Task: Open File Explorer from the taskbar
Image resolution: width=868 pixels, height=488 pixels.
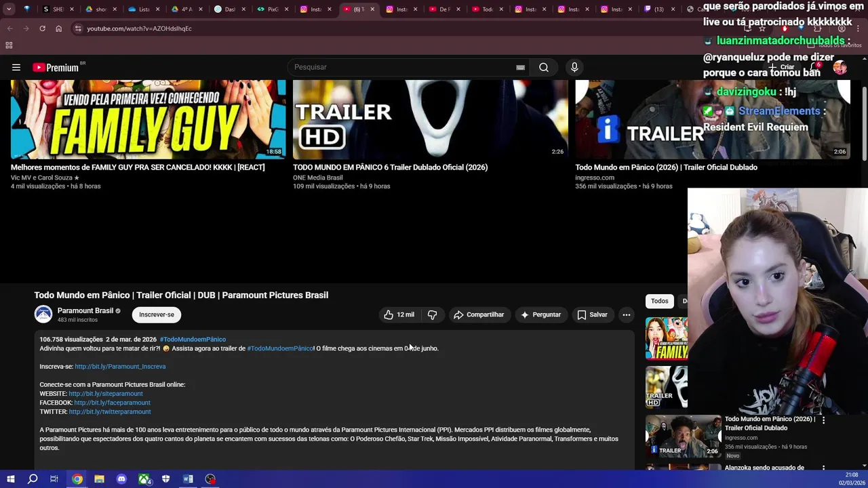Action: 99,479
